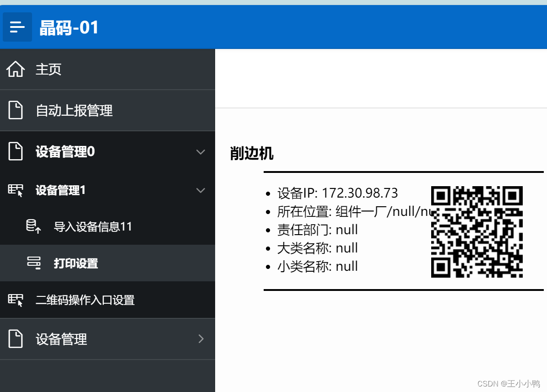The image size is (547, 392).
Task: Click the document icon beside bottom 设备管理
Action: pyautogui.click(x=16, y=338)
